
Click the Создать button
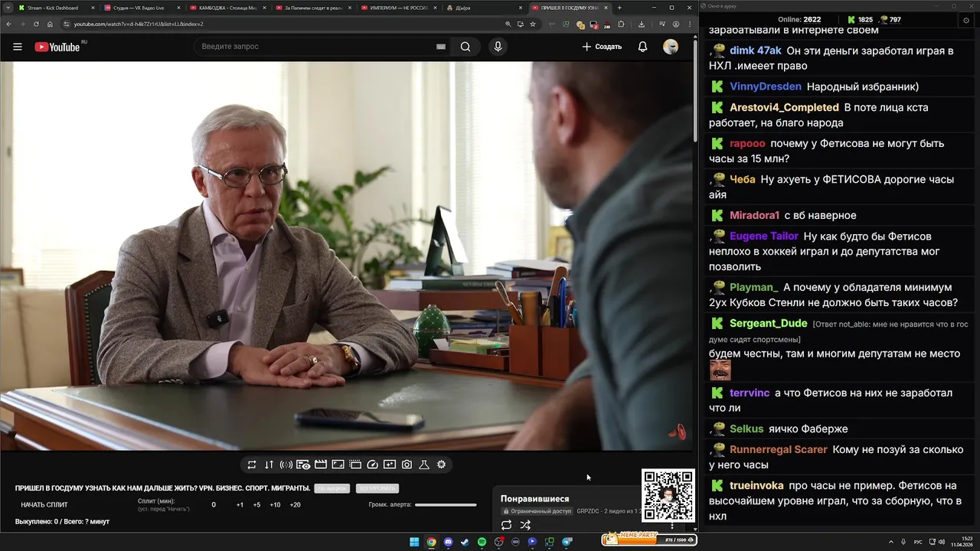coord(602,47)
